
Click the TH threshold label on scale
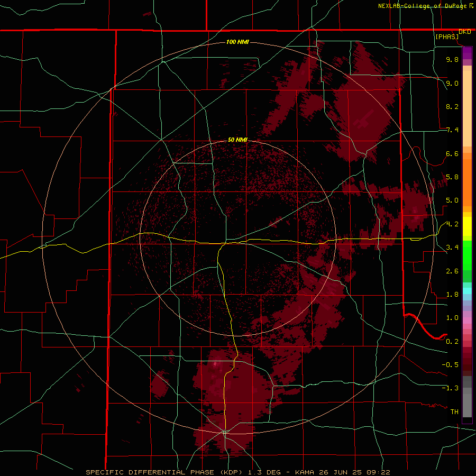pos(454,412)
